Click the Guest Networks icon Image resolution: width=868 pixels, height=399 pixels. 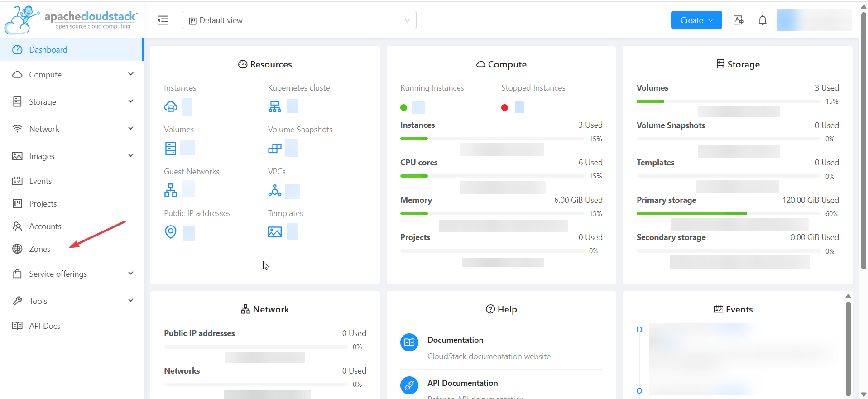point(171,190)
